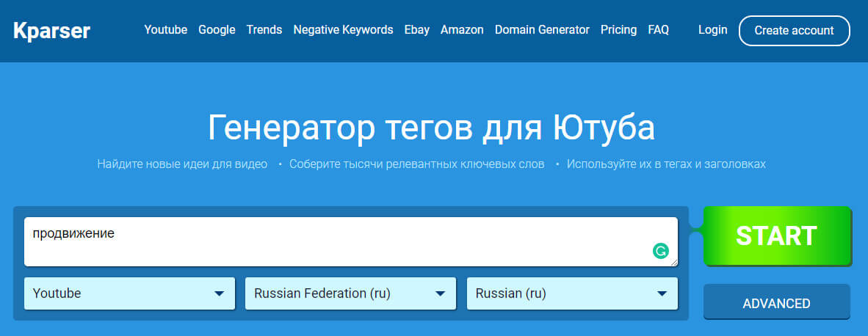Open the Russian (ru) language dropdown
Viewport: 868px width, 336px height.
click(x=572, y=293)
